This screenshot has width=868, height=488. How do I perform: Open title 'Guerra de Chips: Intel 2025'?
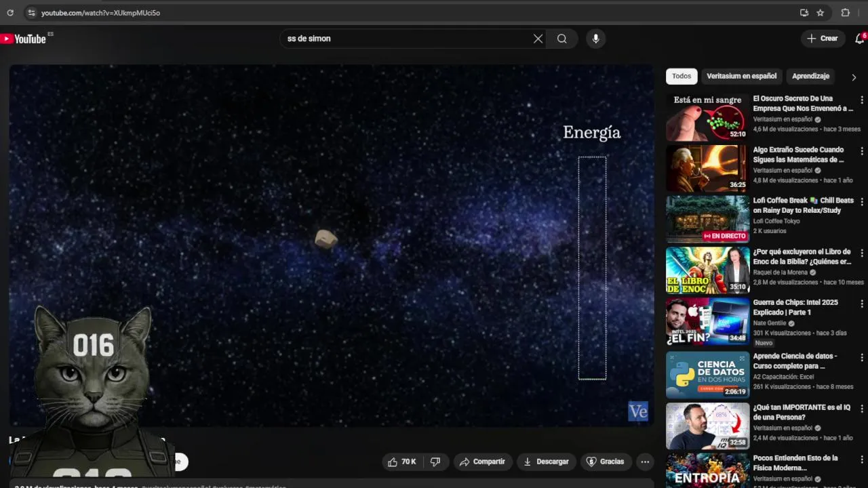(x=795, y=307)
